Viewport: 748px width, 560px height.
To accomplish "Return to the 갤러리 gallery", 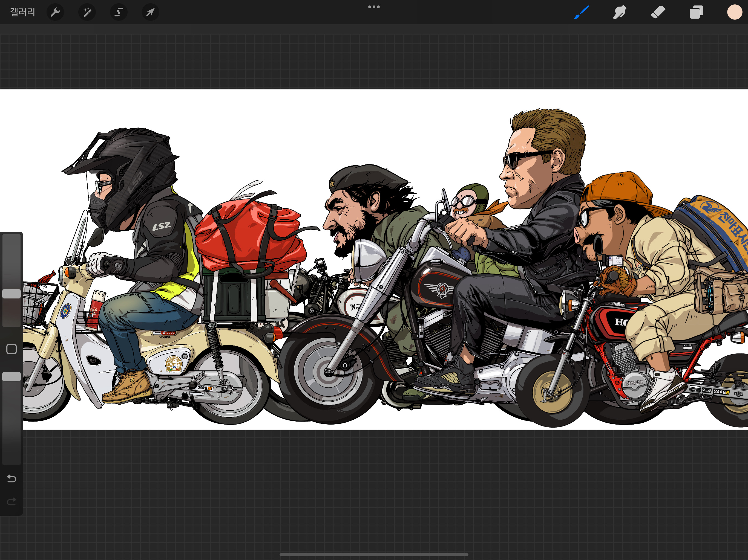I will pyautogui.click(x=22, y=13).
